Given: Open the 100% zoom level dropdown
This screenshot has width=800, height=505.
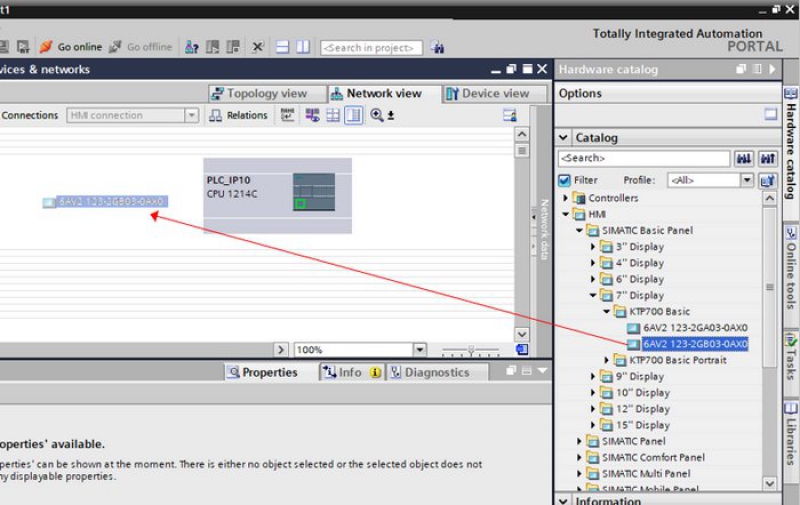Looking at the screenshot, I should click(x=419, y=349).
